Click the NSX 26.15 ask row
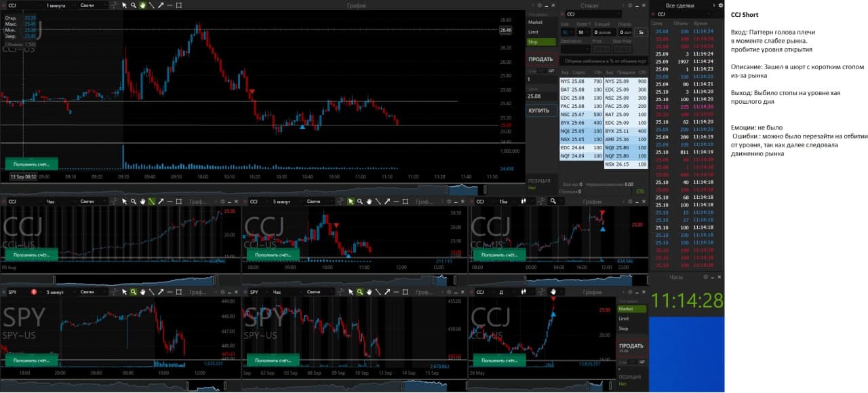 point(626,164)
